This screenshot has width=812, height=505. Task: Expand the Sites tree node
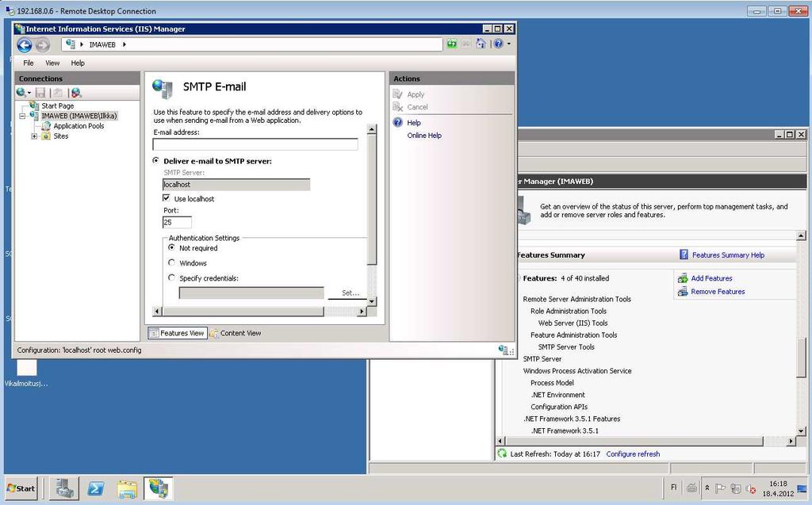[x=34, y=136]
